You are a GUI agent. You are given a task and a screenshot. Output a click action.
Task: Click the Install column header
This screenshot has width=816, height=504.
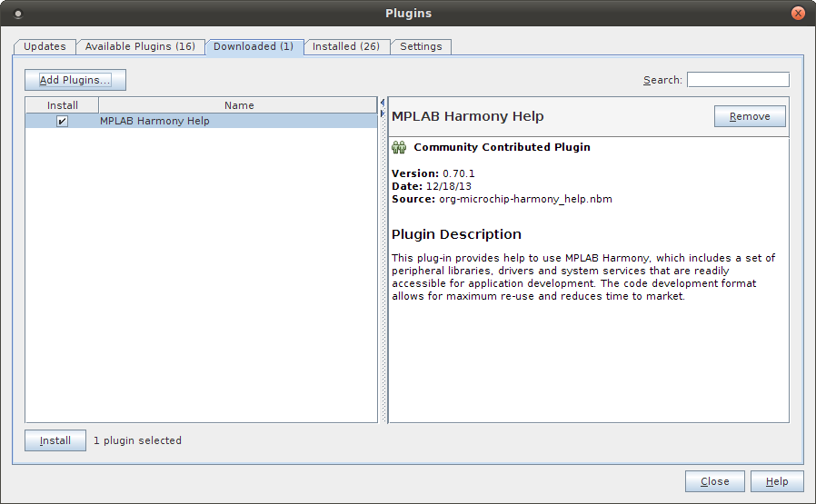(x=62, y=105)
